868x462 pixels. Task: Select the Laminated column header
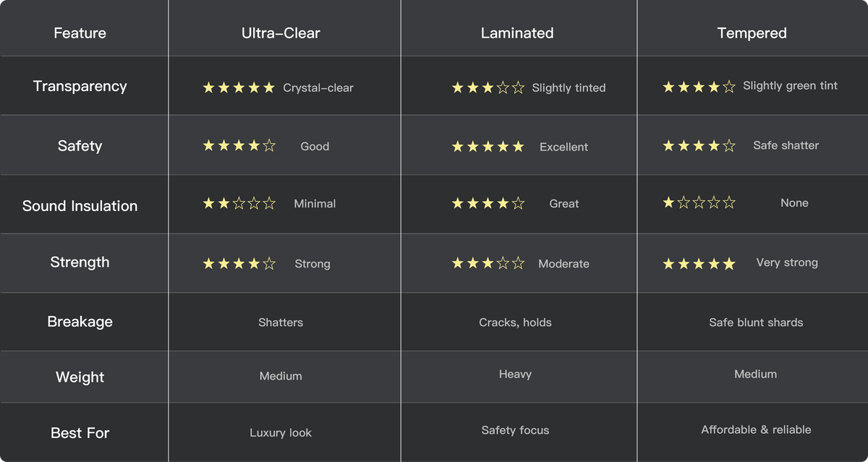pos(516,33)
